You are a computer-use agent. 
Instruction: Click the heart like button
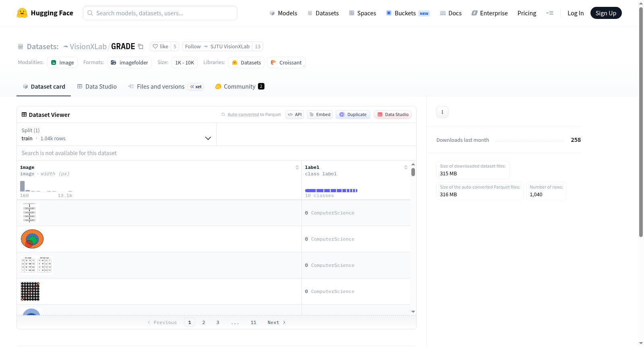(160, 46)
